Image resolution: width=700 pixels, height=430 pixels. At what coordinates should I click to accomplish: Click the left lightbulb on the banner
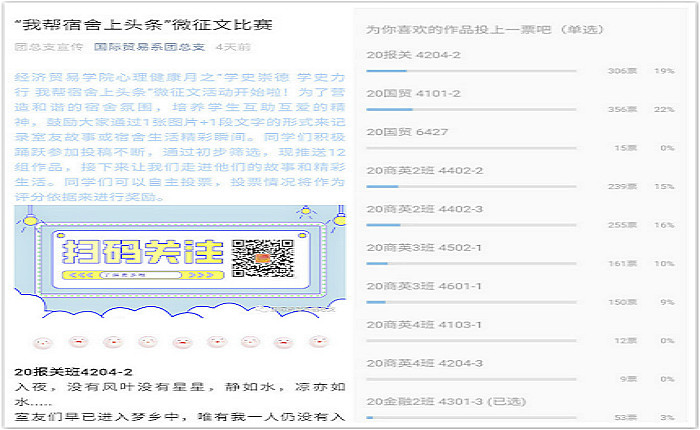click(30, 216)
